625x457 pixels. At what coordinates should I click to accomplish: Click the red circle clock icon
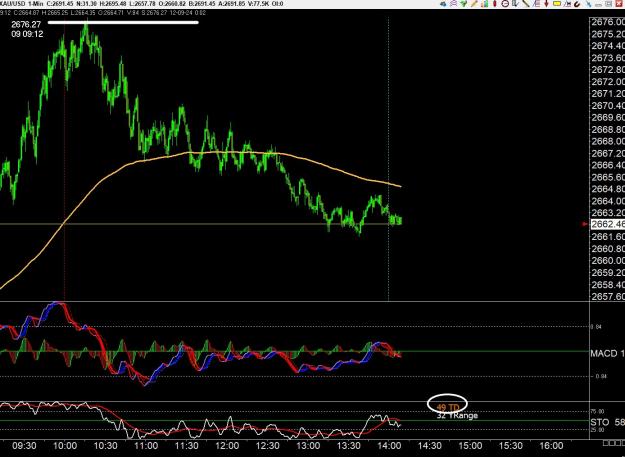click(505, 4)
